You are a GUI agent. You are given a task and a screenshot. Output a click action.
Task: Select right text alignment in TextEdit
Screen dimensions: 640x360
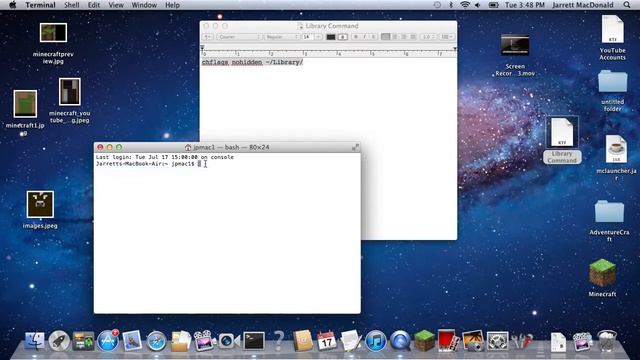pyautogui.click(x=404, y=37)
